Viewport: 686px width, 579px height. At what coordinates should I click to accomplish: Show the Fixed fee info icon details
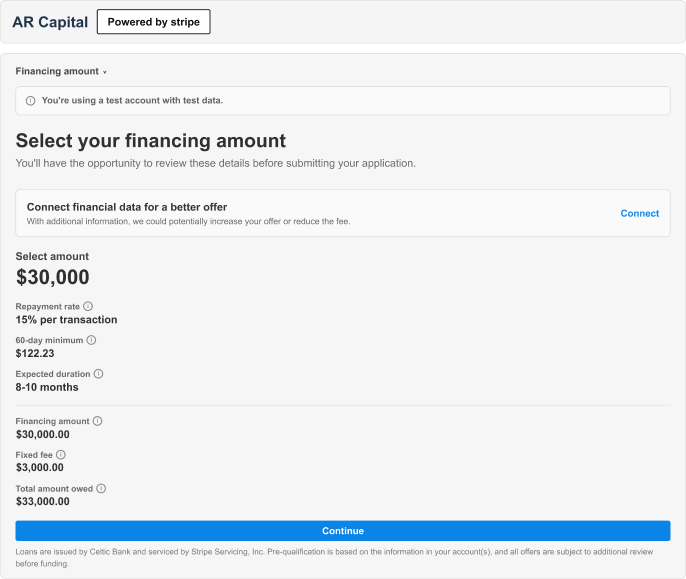pos(60,455)
